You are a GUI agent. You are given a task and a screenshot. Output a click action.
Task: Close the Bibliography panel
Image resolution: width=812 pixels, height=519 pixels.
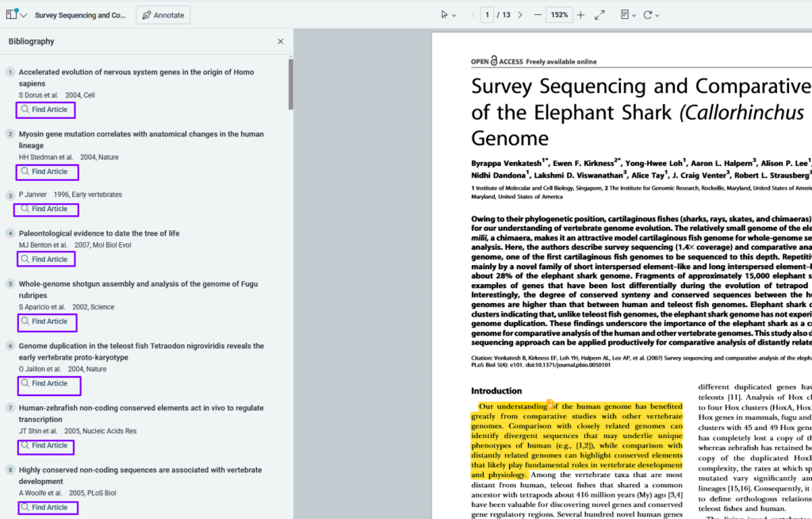click(280, 41)
